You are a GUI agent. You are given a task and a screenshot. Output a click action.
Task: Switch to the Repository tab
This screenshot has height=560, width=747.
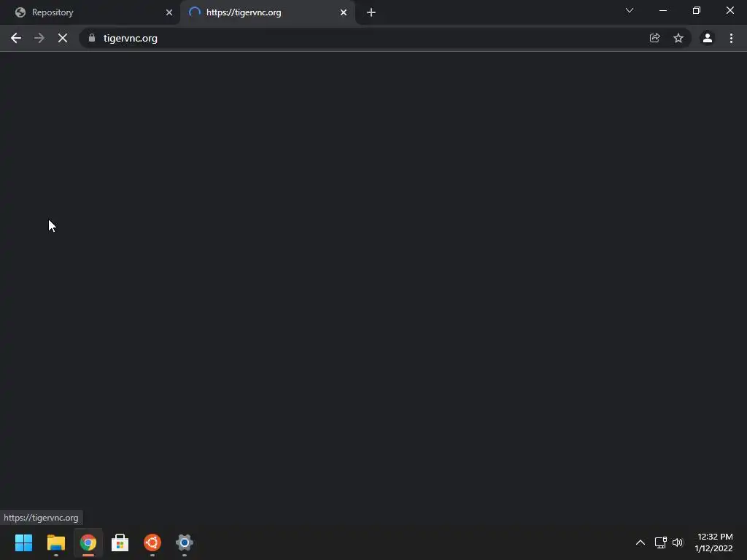click(90, 12)
